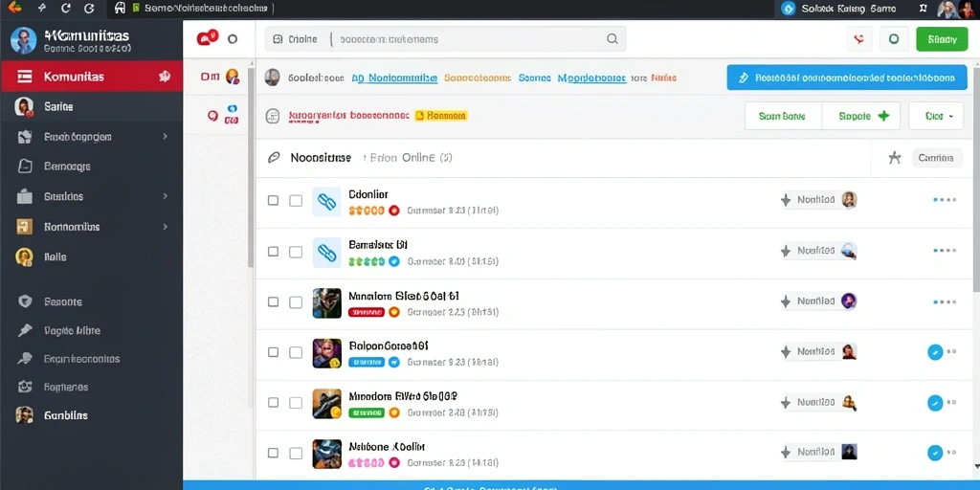Click the Carriiers button
Viewport: 980px width, 490px height.
coord(936,158)
